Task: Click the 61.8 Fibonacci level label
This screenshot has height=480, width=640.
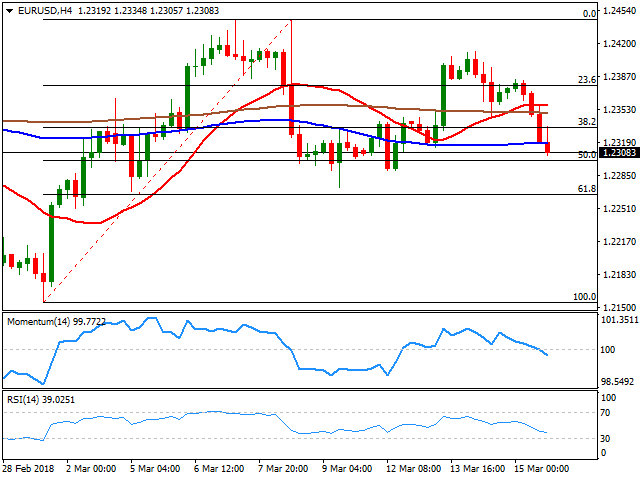Action: coord(587,189)
